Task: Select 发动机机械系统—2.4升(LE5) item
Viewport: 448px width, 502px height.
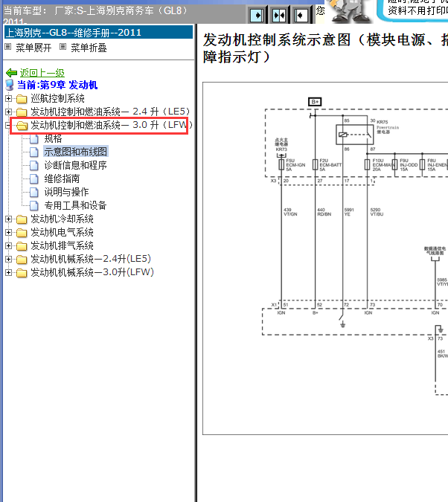Action: pos(91,260)
